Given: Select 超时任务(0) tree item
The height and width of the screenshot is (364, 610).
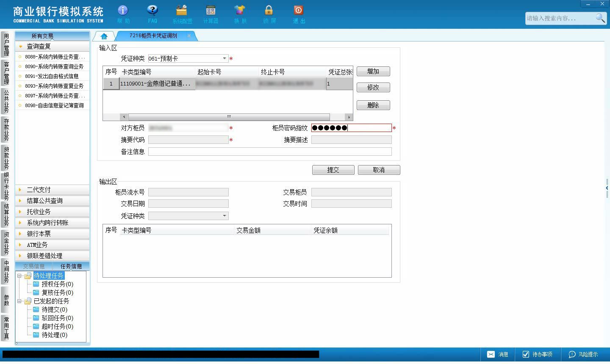Looking at the screenshot, I should pos(57,326).
